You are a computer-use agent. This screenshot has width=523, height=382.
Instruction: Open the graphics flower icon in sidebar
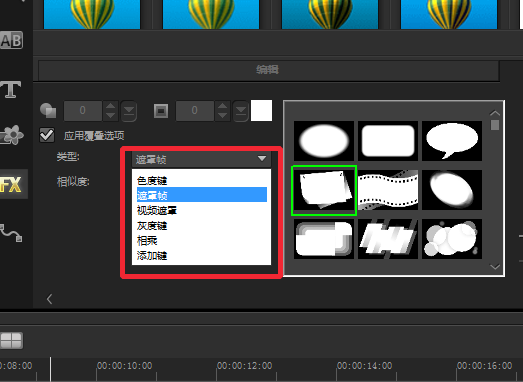12,135
